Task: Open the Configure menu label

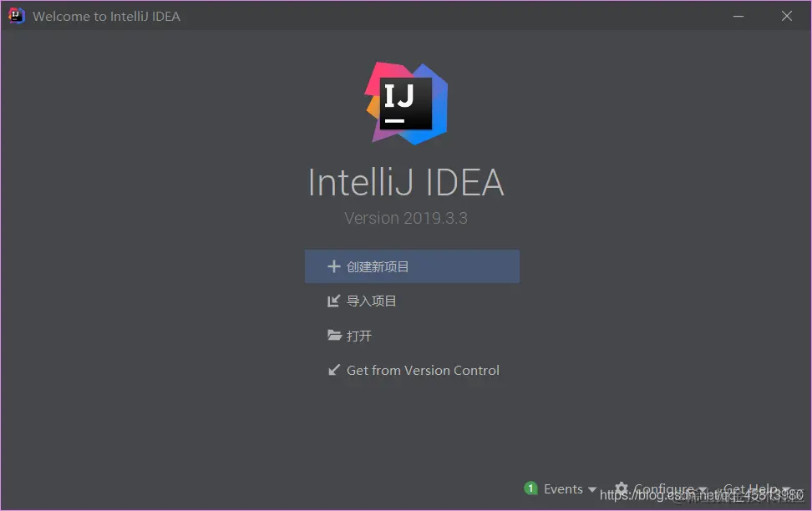Action: 664,488
